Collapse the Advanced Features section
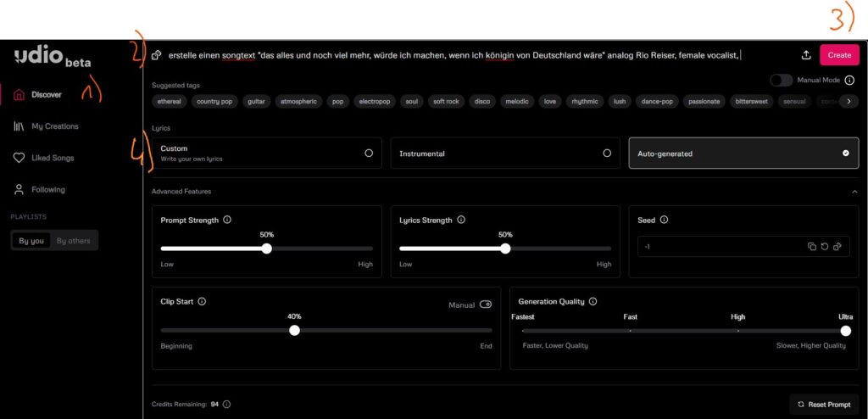Viewport: 868px width, 419px height. point(854,192)
